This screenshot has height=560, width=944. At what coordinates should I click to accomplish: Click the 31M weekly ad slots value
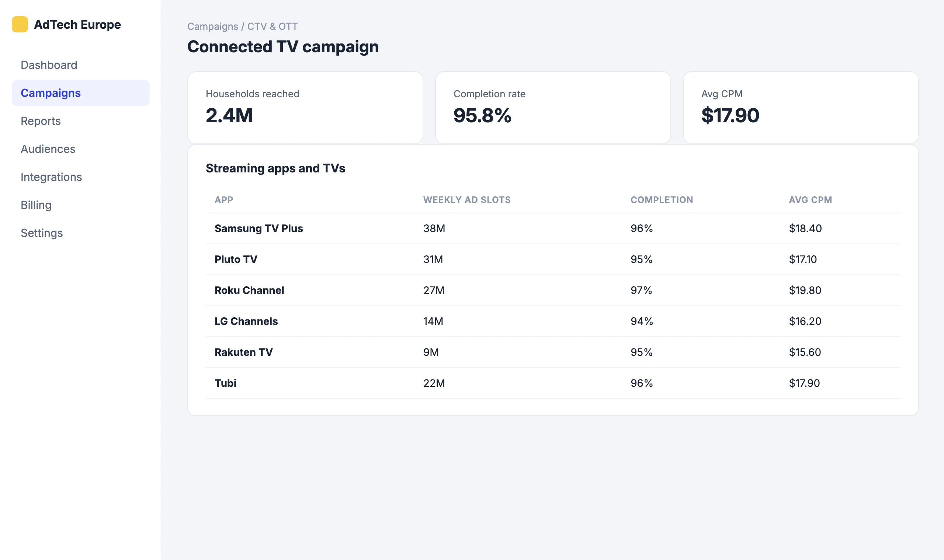pyautogui.click(x=433, y=259)
